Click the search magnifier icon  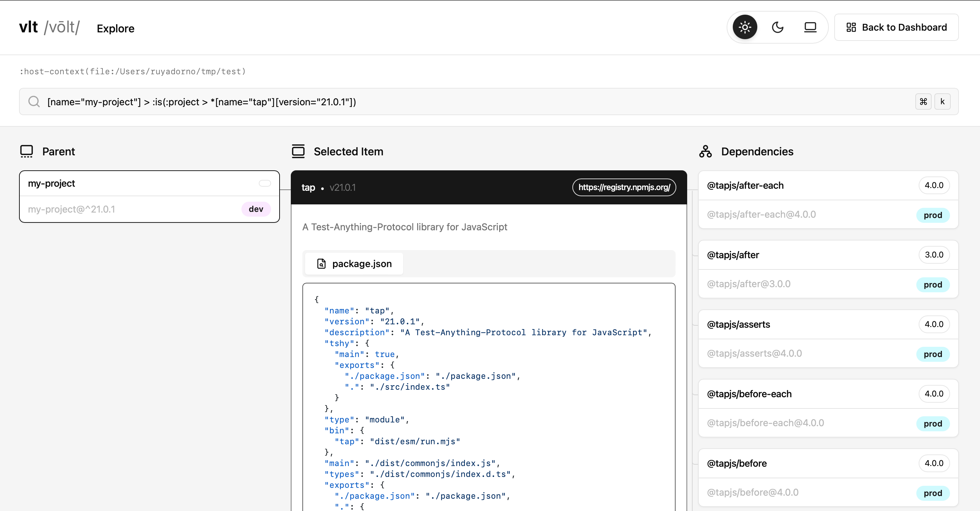tap(34, 102)
